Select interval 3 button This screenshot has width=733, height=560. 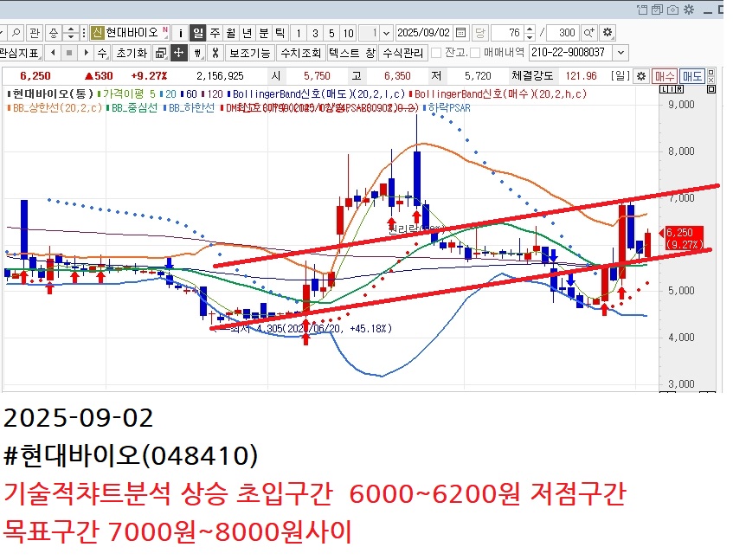coord(315,33)
